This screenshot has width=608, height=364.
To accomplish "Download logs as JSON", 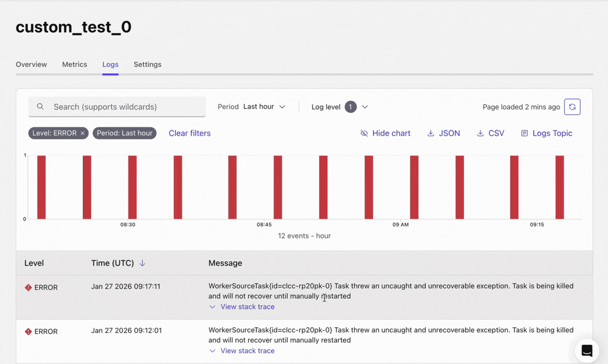I will [443, 133].
